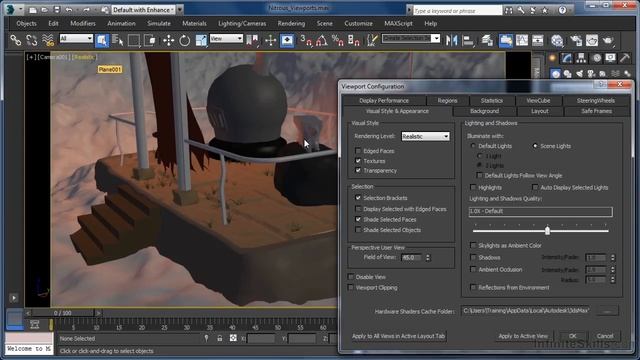Open the Utilities hammer panel icon
Viewport: 640px width, 360px height.
click(x=624, y=58)
